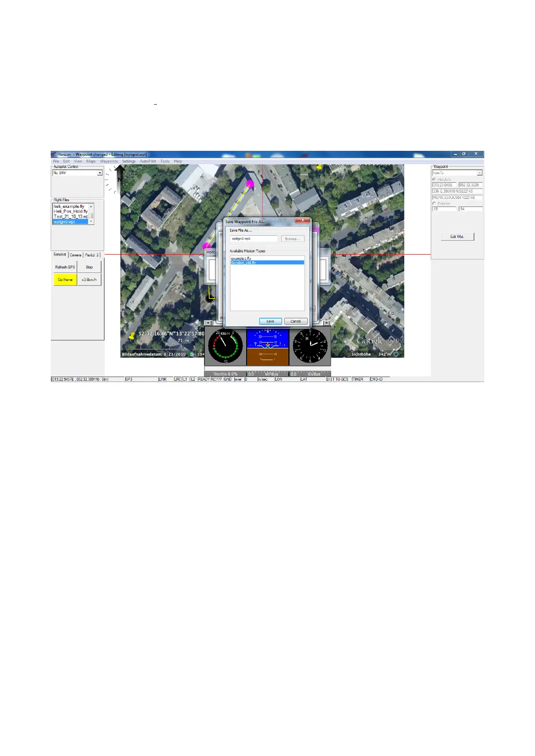Click the TIMER status bar cell
Viewport: 535px width, 756px height.
[360, 379]
